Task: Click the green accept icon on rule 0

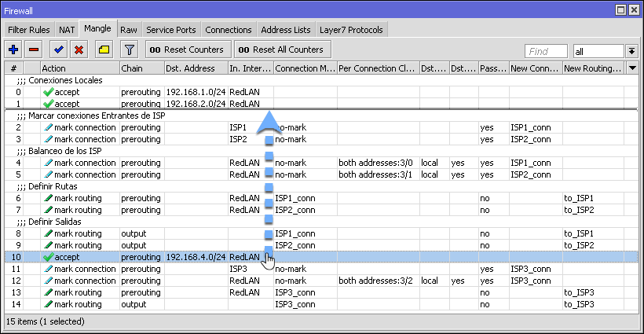Action: tap(49, 92)
